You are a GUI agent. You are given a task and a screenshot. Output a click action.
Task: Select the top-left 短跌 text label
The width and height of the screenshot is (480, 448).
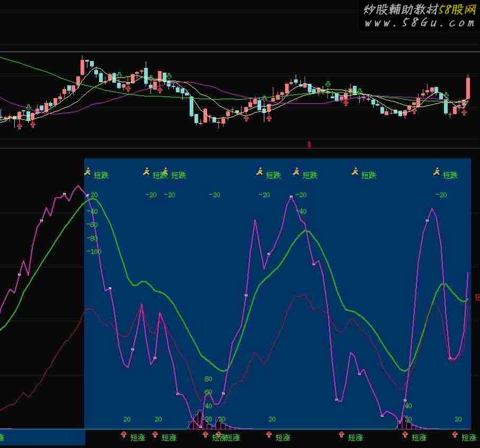click(x=101, y=175)
